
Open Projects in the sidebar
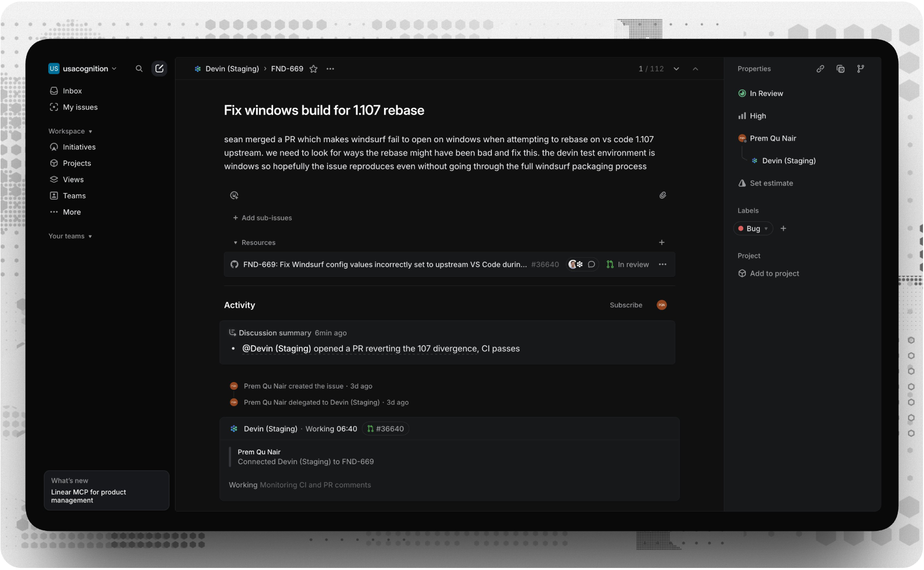click(x=76, y=163)
